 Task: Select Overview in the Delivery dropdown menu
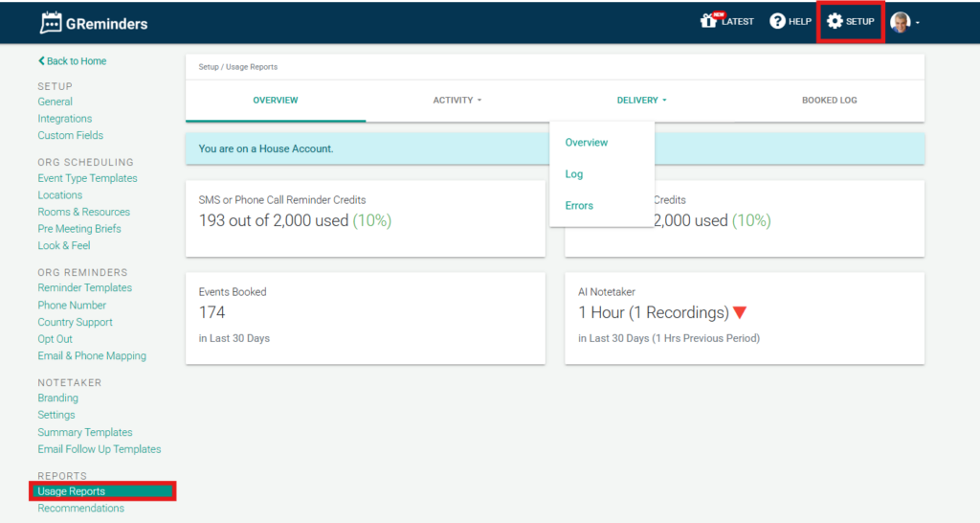coord(586,143)
